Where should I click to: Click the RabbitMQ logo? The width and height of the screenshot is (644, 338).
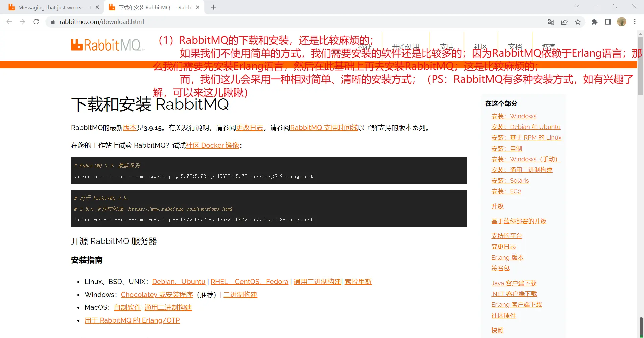(x=108, y=45)
